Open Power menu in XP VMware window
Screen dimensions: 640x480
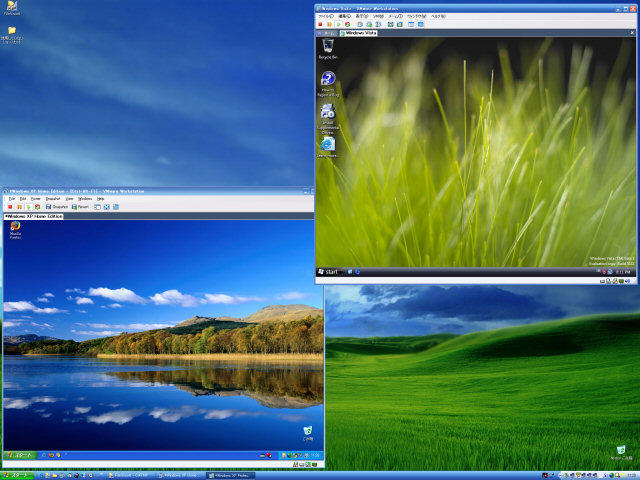tap(36, 199)
